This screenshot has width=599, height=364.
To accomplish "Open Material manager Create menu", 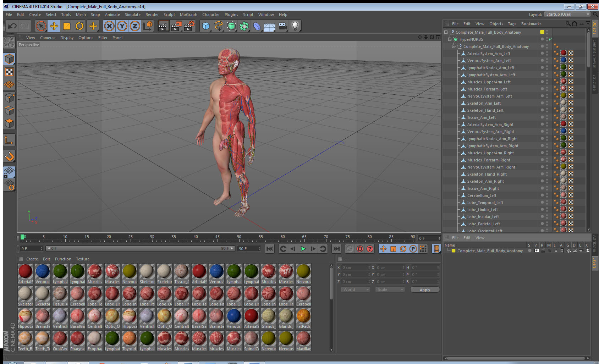I will [32, 259].
